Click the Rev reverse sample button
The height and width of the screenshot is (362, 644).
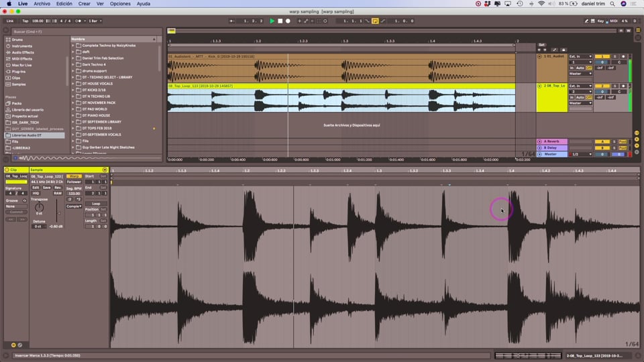58,188
